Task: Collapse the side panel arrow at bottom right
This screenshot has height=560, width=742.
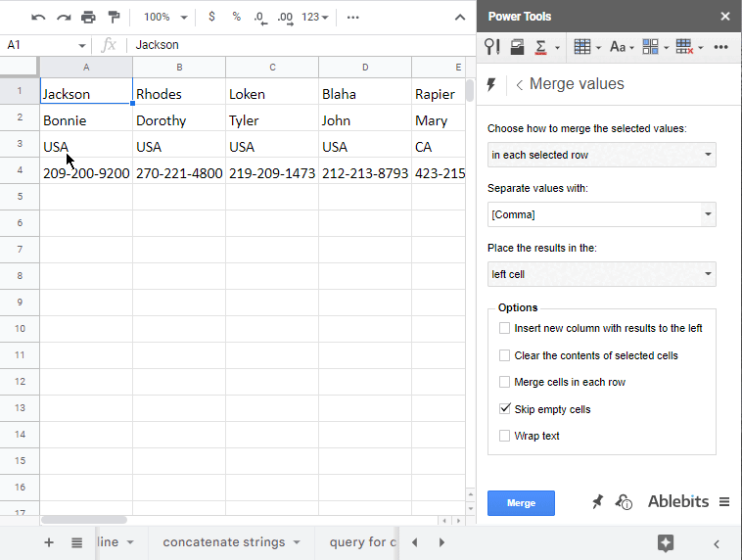Action: (x=717, y=544)
